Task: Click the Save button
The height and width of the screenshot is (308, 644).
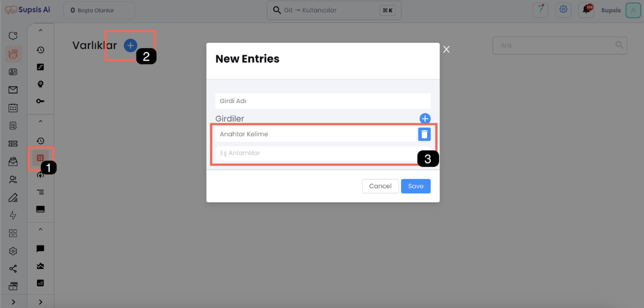Action: point(416,186)
